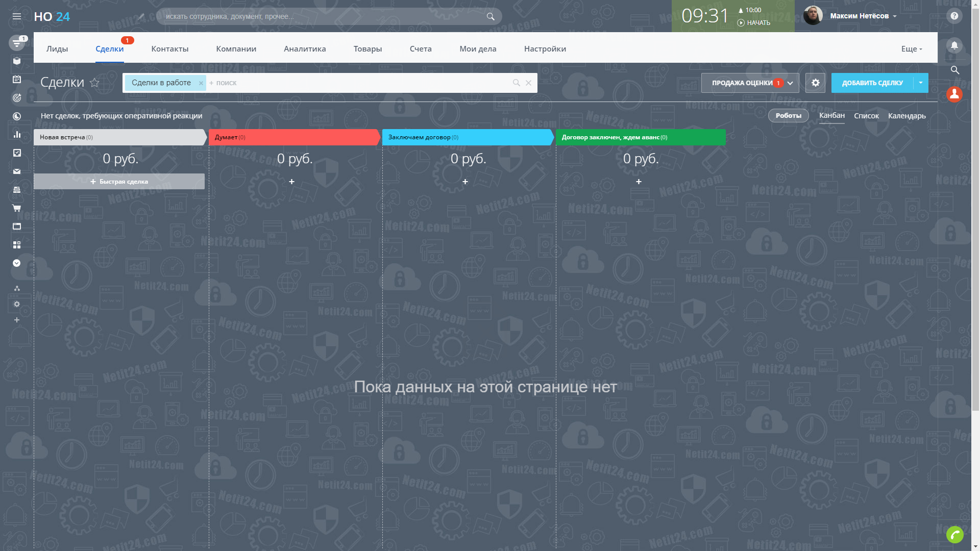This screenshot has height=551, width=980.
Task: Click the Роботы button
Action: pyautogui.click(x=788, y=116)
